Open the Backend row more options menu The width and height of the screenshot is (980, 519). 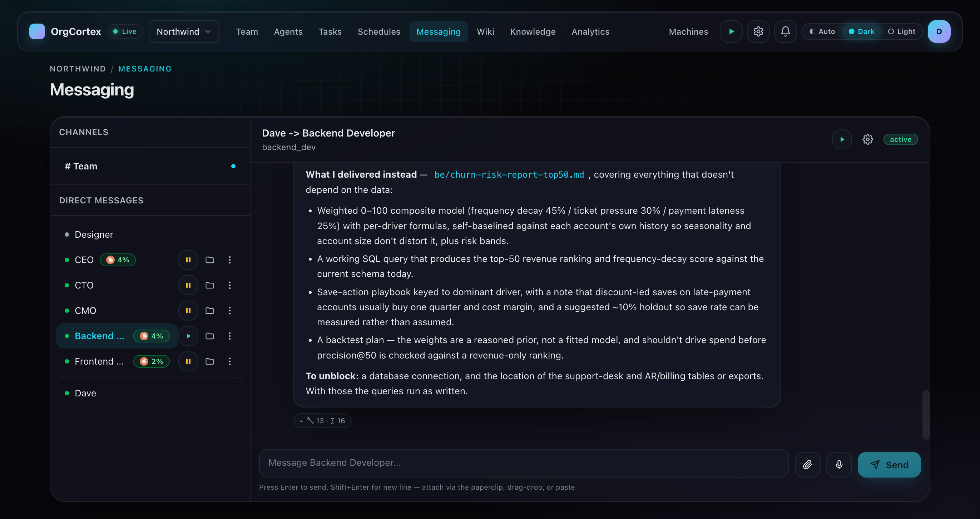click(229, 336)
